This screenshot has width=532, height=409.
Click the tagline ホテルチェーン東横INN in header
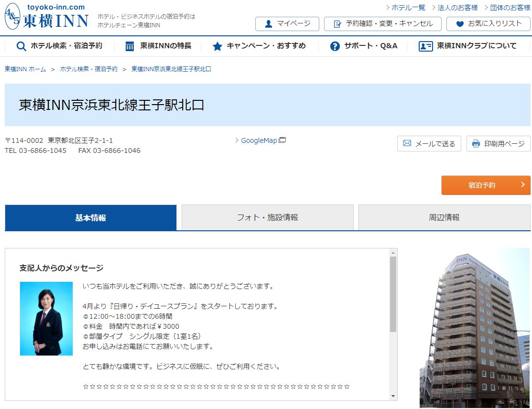pos(129,25)
